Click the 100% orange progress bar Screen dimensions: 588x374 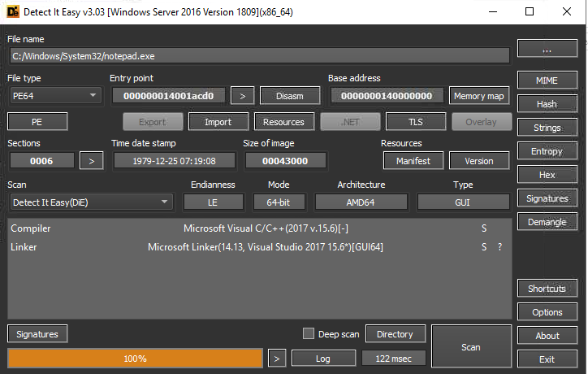coord(135,359)
